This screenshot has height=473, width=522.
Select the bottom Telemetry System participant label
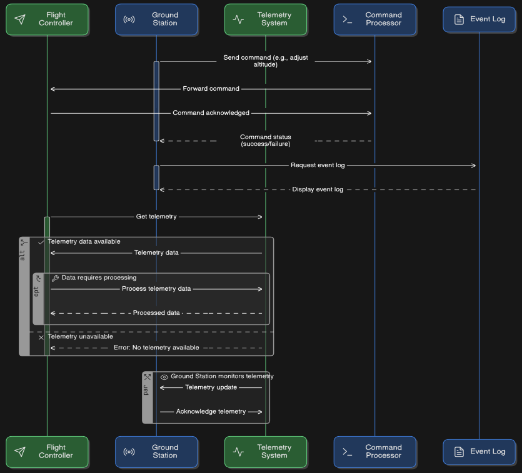[x=274, y=451]
